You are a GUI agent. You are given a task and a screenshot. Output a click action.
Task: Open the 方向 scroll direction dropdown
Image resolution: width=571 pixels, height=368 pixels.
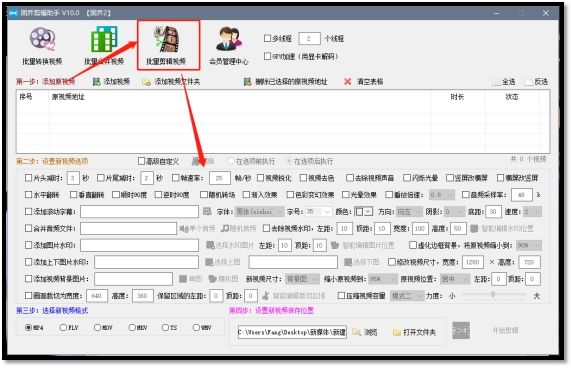coord(409,211)
